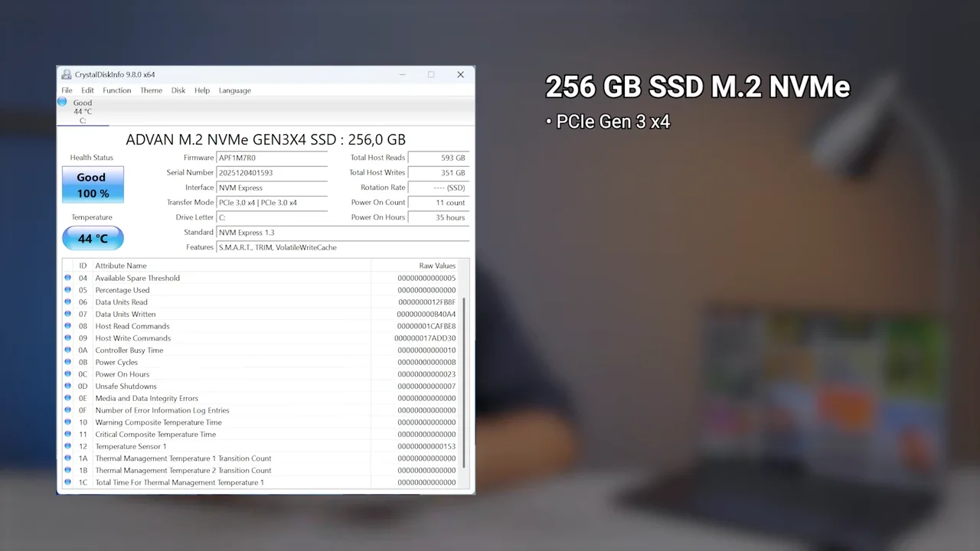Select the C: drive status tab

point(83,112)
